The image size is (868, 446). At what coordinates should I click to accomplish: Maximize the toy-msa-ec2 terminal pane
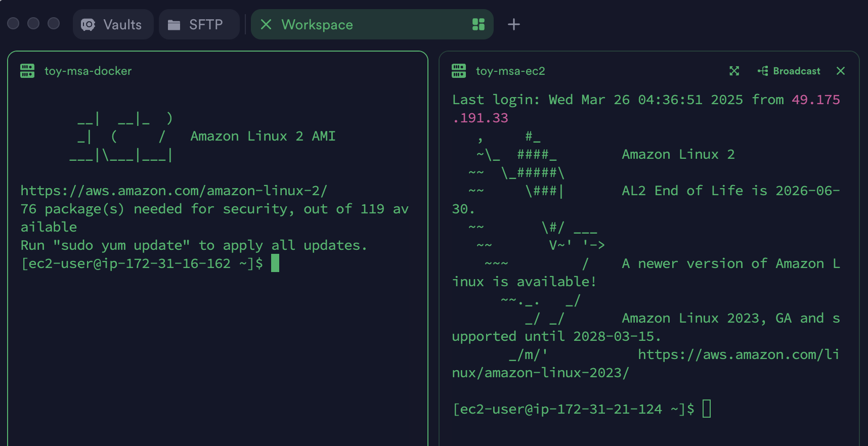point(734,71)
